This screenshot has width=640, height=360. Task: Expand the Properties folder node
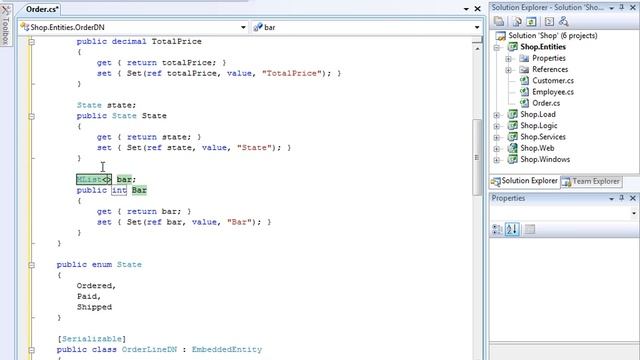(x=509, y=59)
